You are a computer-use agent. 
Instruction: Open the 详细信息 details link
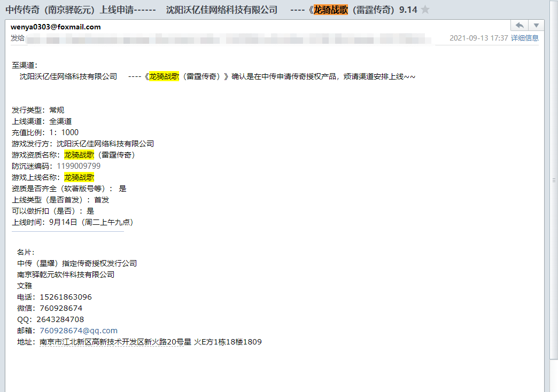pos(524,38)
